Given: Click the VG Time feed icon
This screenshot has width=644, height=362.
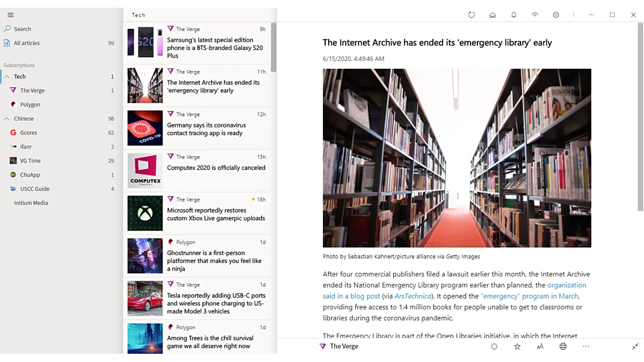Looking at the screenshot, I should click(13, 160).
